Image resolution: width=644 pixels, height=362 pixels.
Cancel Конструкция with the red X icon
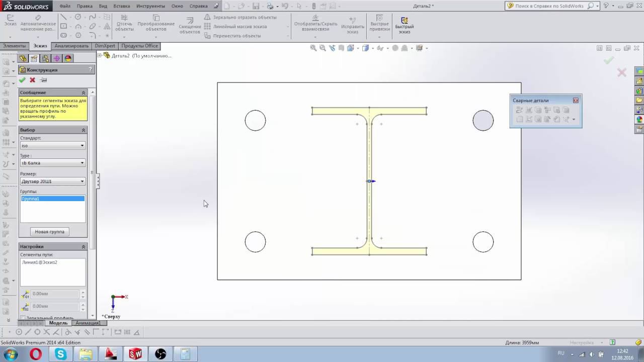(x=33, y=80)
